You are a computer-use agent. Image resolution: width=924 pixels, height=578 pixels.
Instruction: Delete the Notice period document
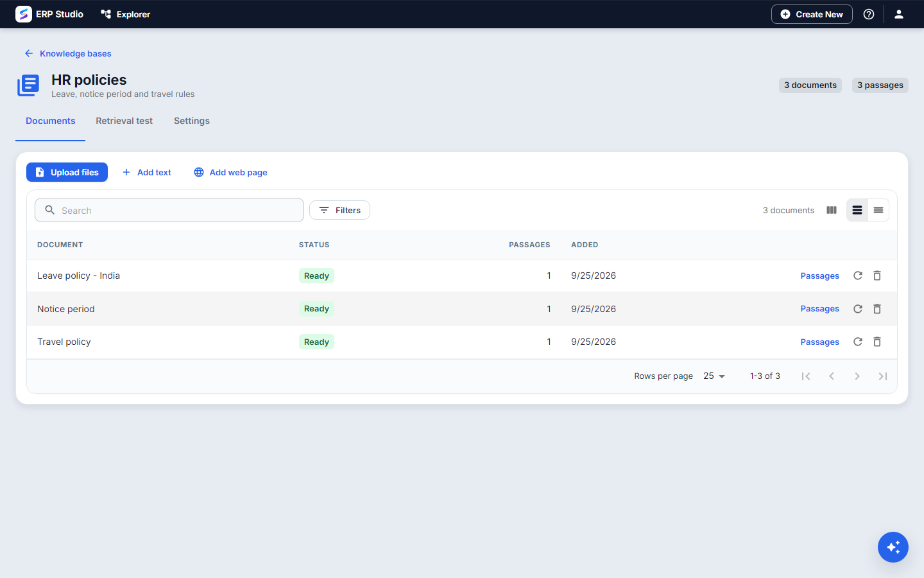click(x=877, y=309)
